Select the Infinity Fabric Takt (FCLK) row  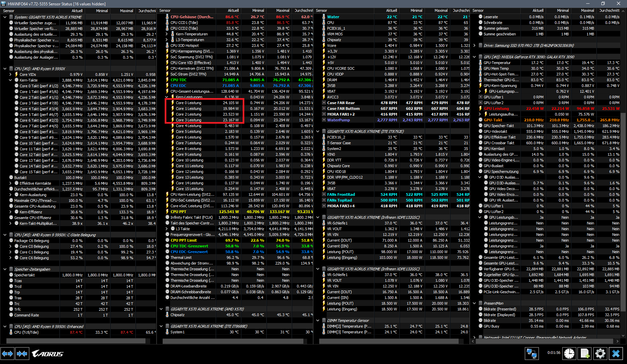tap(235, 217)
